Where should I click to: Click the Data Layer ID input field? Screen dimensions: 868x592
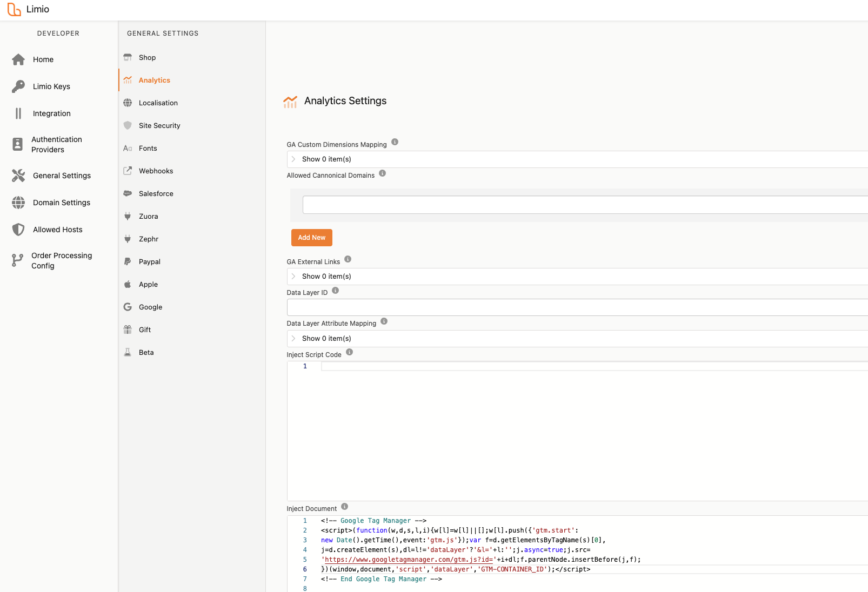577,307
